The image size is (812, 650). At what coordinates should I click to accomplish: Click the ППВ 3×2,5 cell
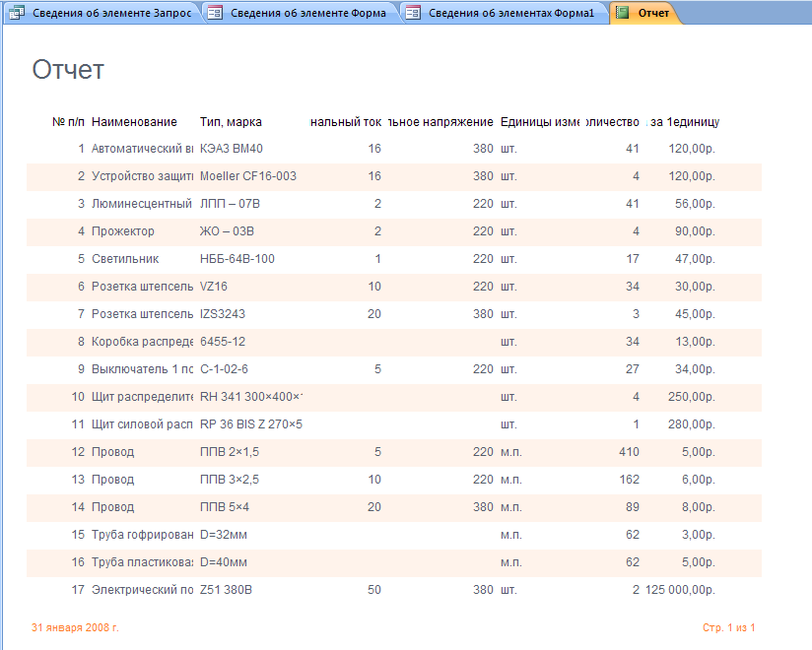(x=230, y=480)
